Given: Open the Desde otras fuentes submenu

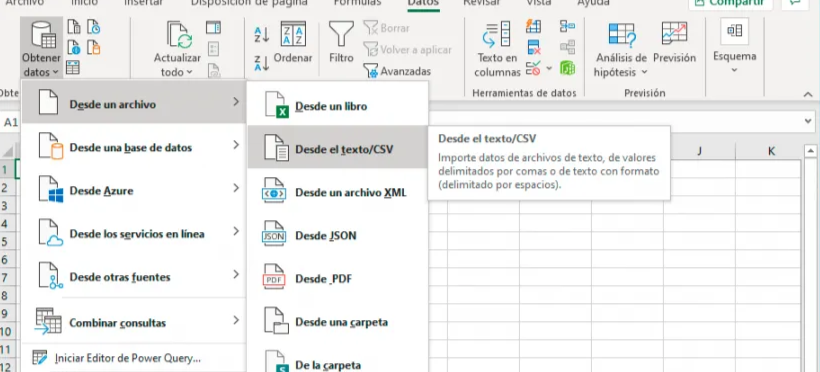Looking at the screenshot, I should pyautogui.click(x=134, y=276).
